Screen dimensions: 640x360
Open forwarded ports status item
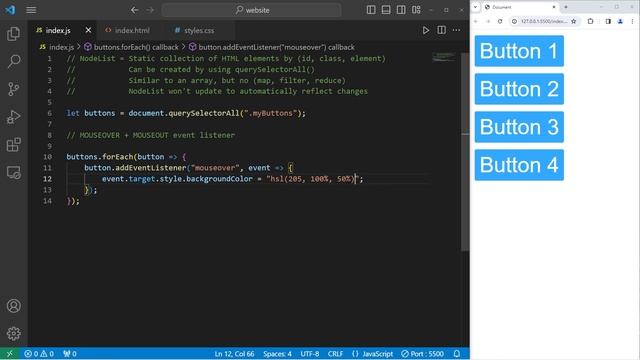[70, 353]
